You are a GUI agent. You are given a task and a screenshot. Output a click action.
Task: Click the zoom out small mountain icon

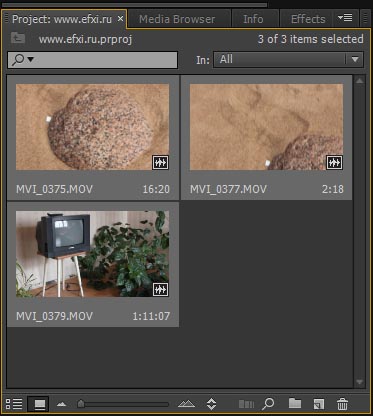tap(61, 404)
